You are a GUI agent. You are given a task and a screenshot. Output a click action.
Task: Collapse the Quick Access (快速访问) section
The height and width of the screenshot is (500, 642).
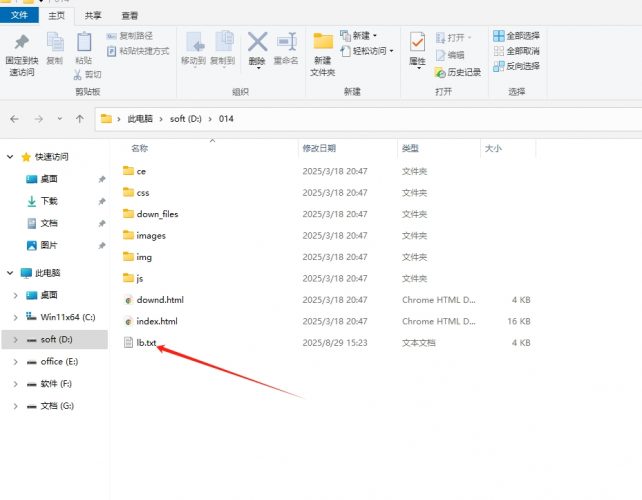pos(11,157)
